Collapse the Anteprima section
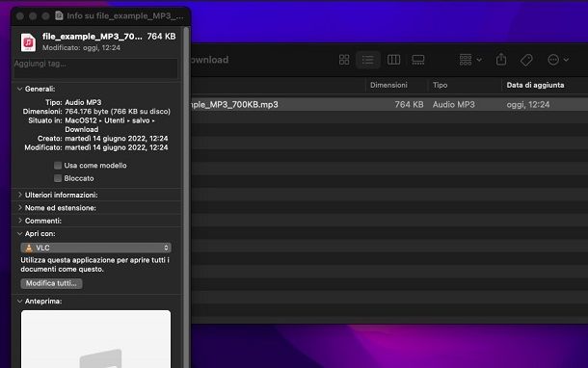 click(19, 301)
